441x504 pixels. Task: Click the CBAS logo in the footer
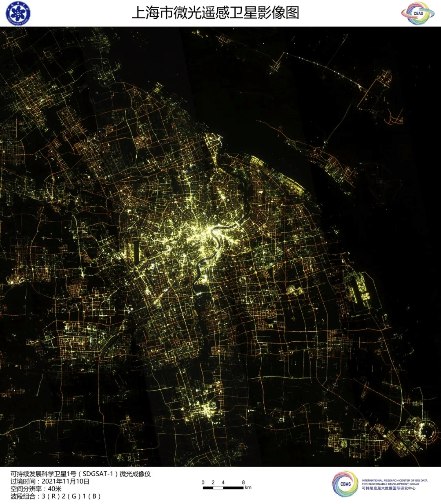(x=345, y=484)
